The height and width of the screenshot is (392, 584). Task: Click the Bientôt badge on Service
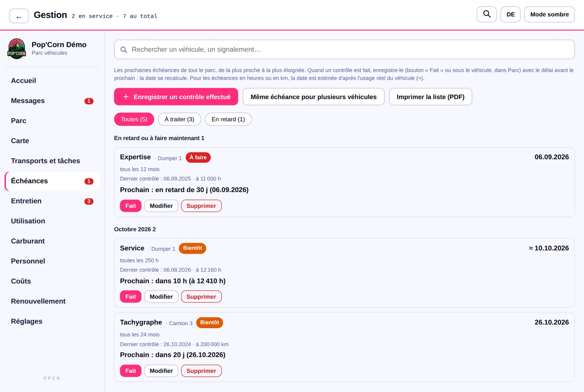tap(192, 248)
